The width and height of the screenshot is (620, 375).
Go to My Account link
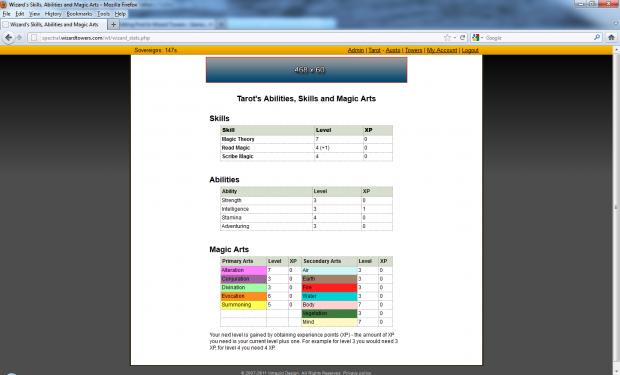pyautogui.click(x=442, y=50)
